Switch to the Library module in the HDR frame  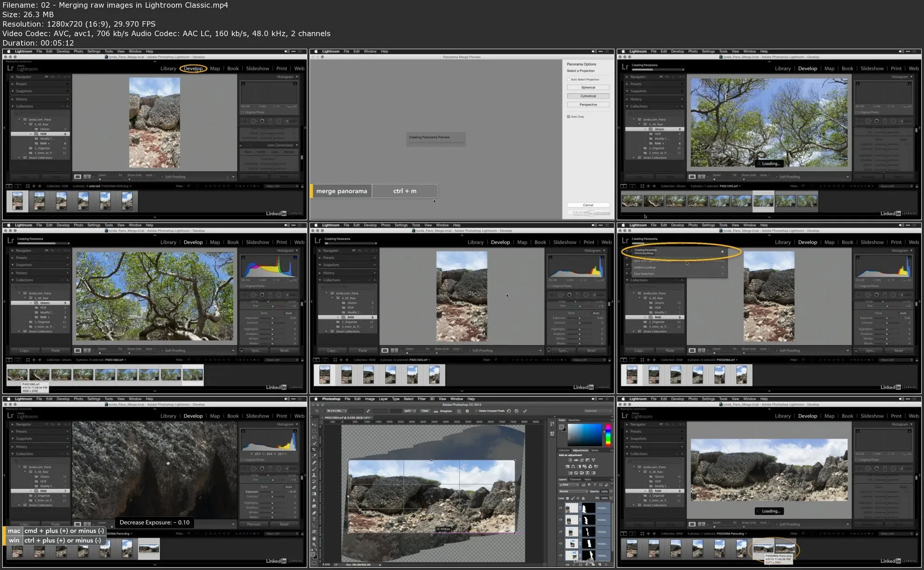[x=168, y=69]
